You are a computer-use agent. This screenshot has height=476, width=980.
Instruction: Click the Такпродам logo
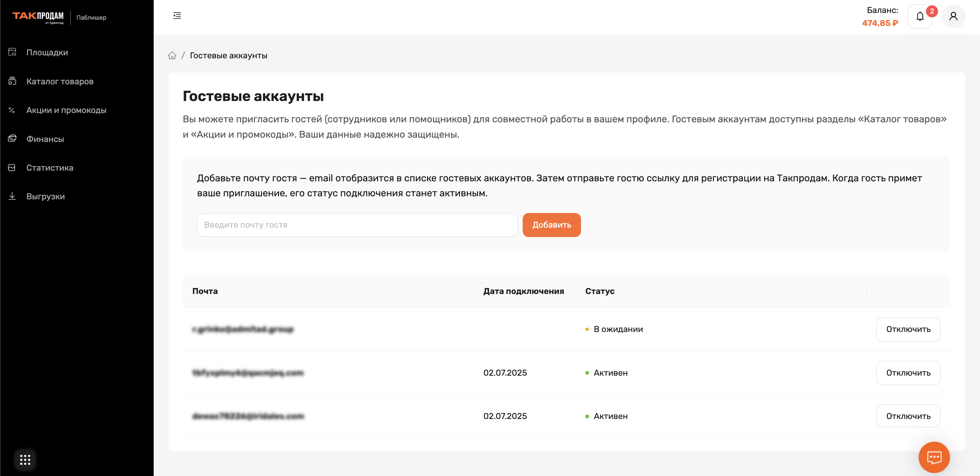(38, 17)
